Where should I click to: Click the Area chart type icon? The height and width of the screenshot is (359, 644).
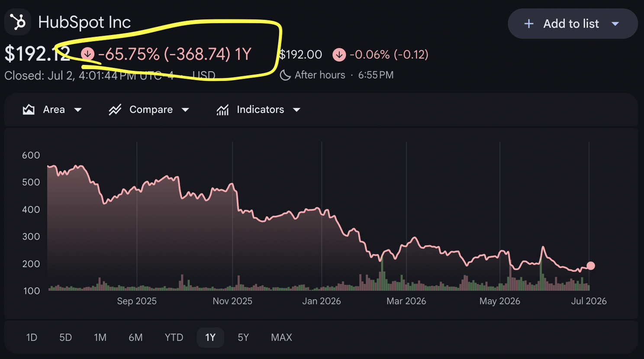pos(29,110)
